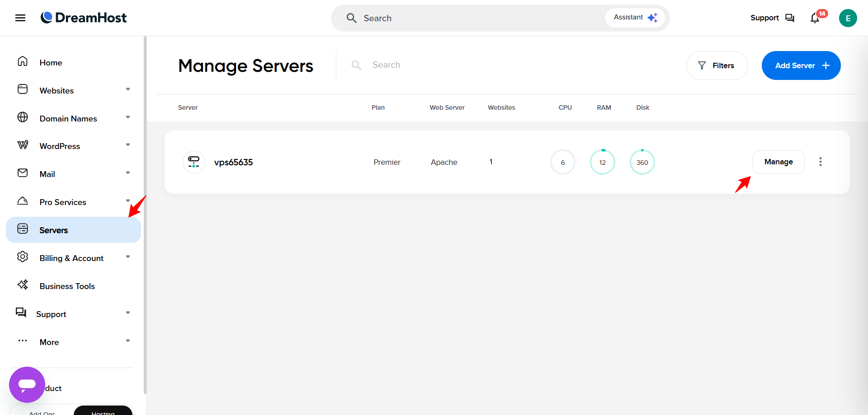The image size is (868, 415).
Task: Click the Business Tools sparkle icon
Action: [x=23, y=285]
